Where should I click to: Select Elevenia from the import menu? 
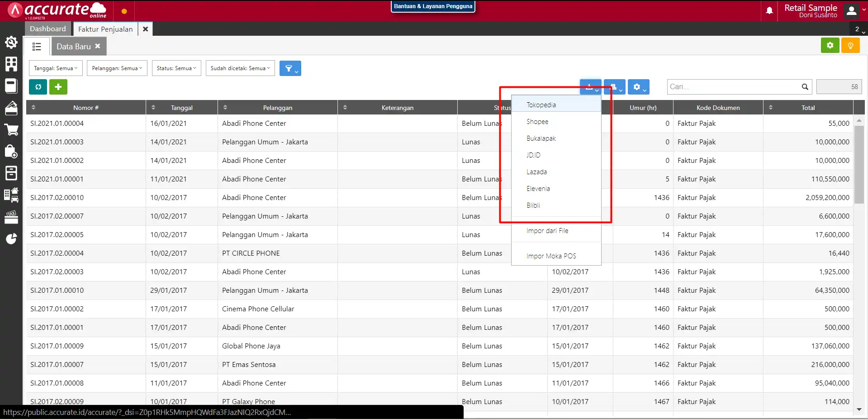(x=556, y=189)
